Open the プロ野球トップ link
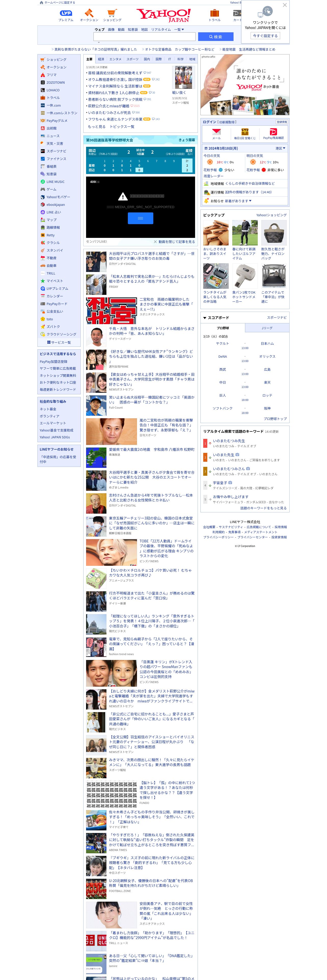The height and width of the screenshot is (980, 327). tap(275, 419)
